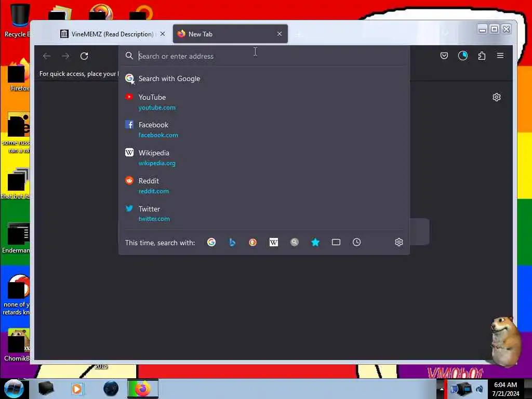Image resolution: width=532 pixels, height=399 pixels.
Task: Open the Enderman desktop icon
Action: [x=16, y=238]
